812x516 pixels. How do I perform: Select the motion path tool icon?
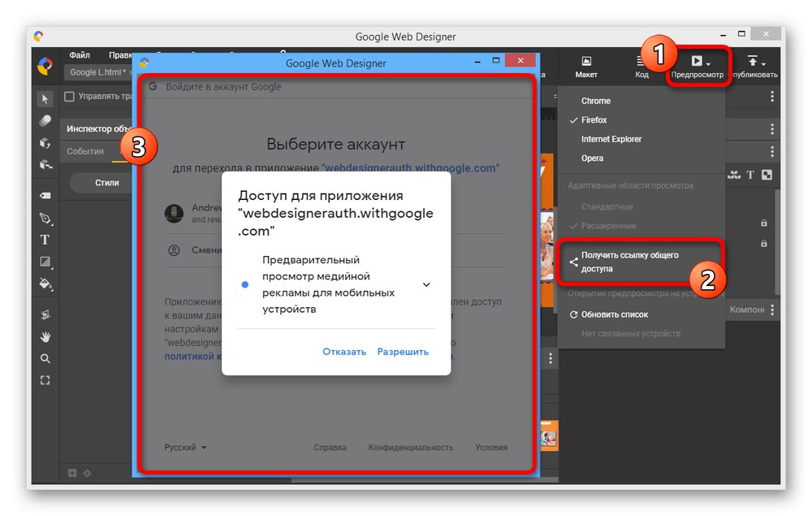click(45, 314)
